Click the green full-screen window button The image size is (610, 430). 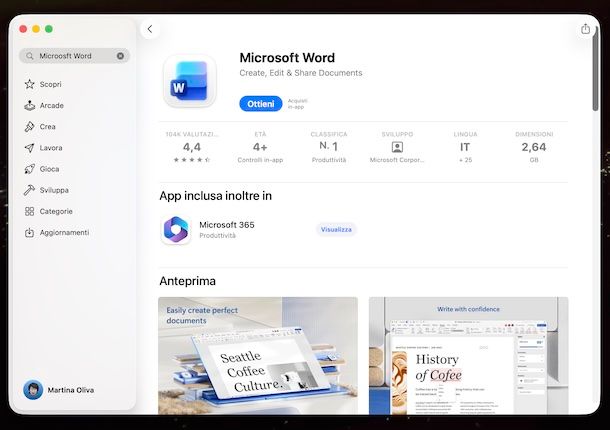49,29
